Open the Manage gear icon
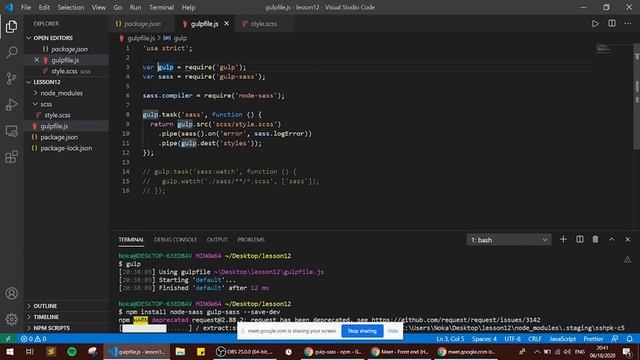 (x=11, y=319)
